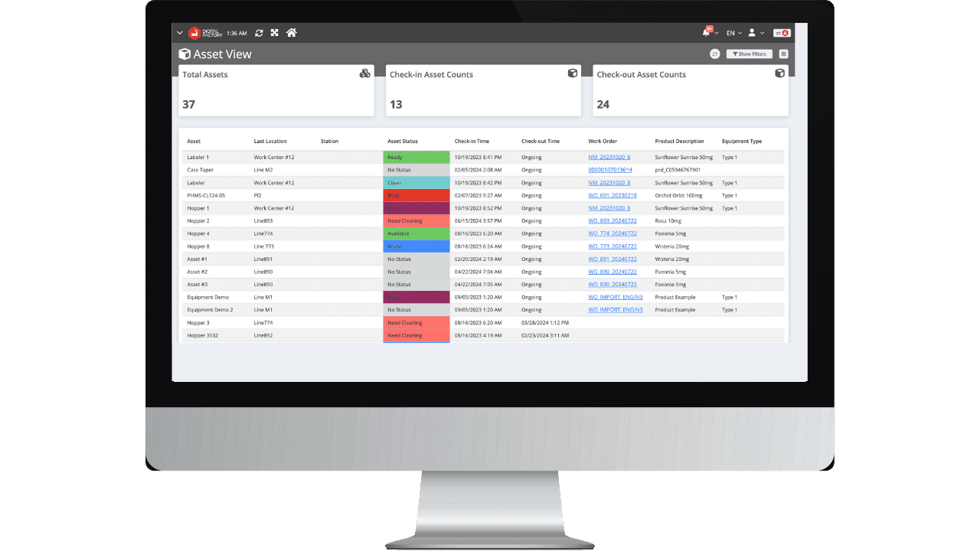
Task: Open notifications via the bell icon
Action: coord(707,32)
